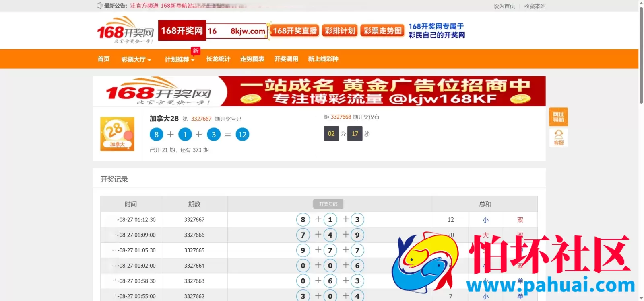
Task: Click the blue ball number 8
Action: coord(157,135)
